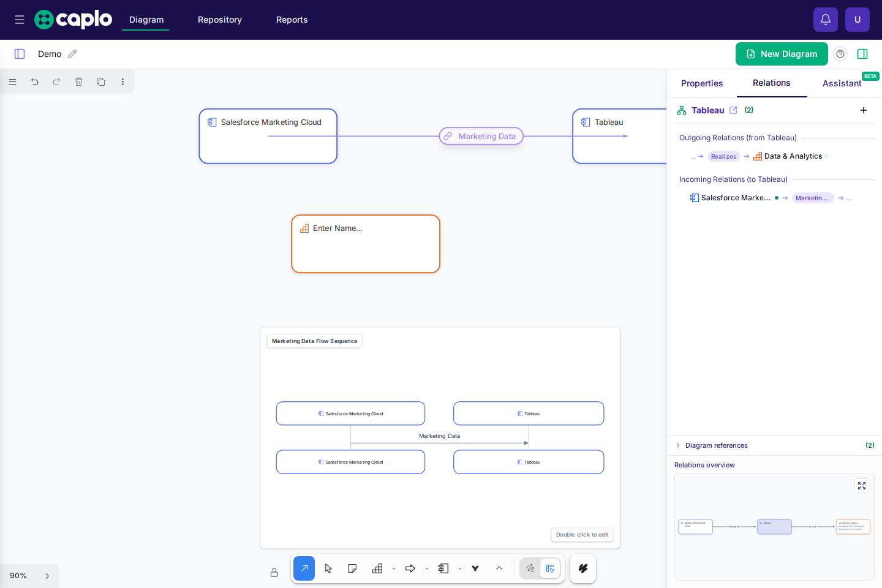Click the relations overview thumbnail
882x588 pixels.
[774, 527]
